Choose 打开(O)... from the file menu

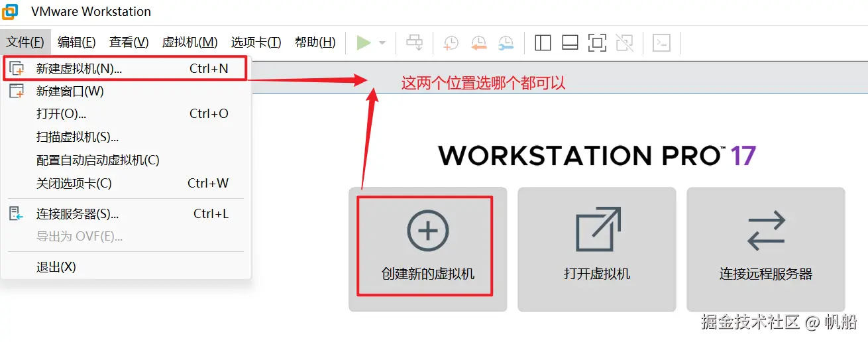(x=126, y=113)
